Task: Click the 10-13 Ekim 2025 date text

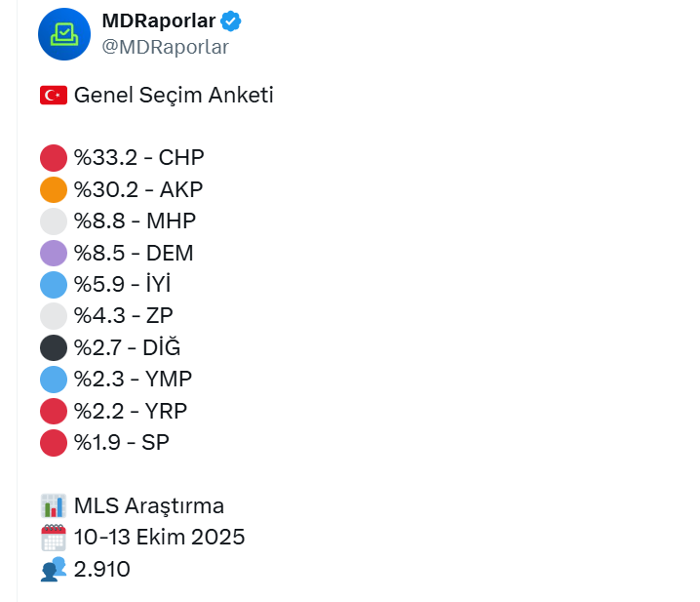Action: 159,538
